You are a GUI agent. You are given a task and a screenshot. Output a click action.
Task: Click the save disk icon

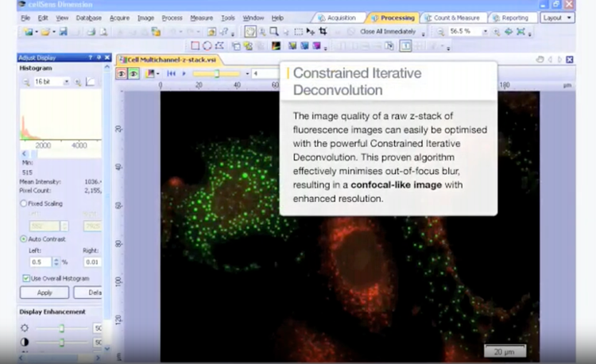(x=63, y=32)
